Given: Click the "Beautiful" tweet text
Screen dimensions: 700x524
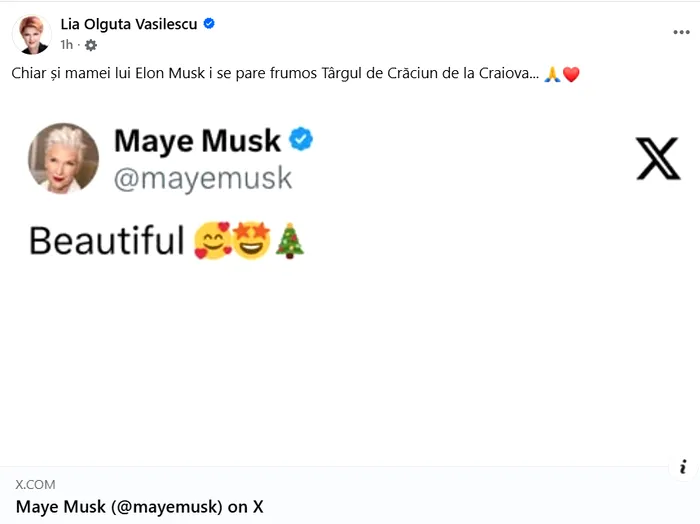Looking at the screenshot, I should [x=107, y=241].
